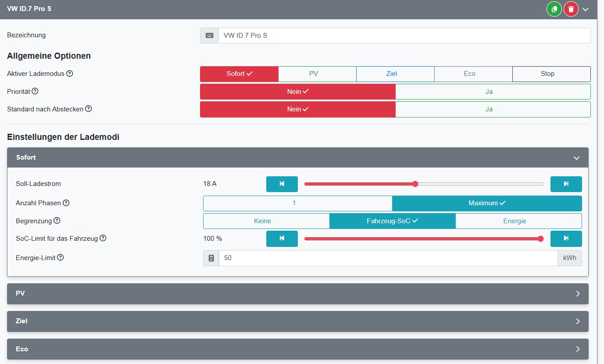This screenshot has width=604, height=364.
Task: Set Standard nach Abstecken to Nein
Action: [x=298, y=109]
